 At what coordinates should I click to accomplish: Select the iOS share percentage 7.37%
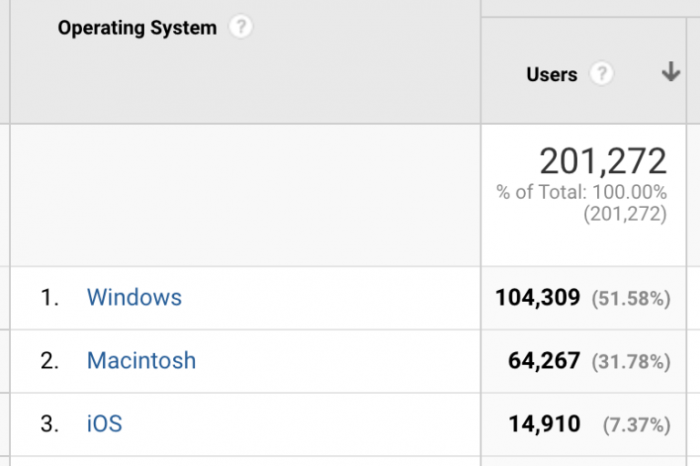tap(637, 425)
